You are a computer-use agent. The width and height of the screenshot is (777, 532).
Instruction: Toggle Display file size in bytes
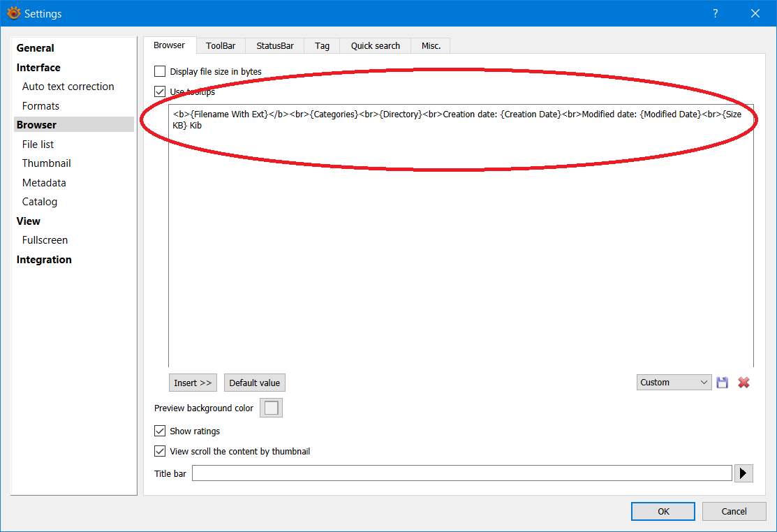tap(160, 71)
